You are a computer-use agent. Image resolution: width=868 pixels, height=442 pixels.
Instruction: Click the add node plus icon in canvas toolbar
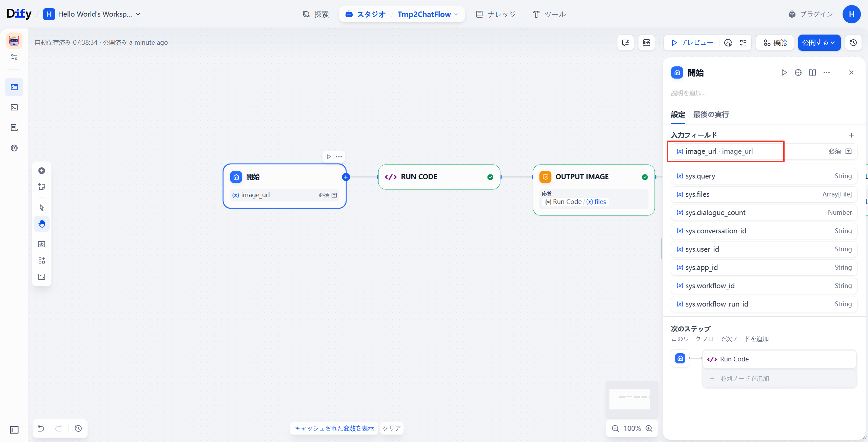(x=42, y=171)
